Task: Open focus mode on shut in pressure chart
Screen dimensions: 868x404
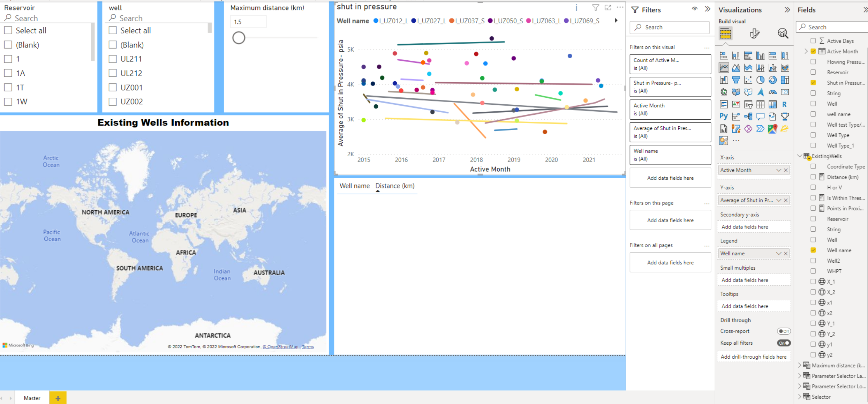Action: pos(608,8)
